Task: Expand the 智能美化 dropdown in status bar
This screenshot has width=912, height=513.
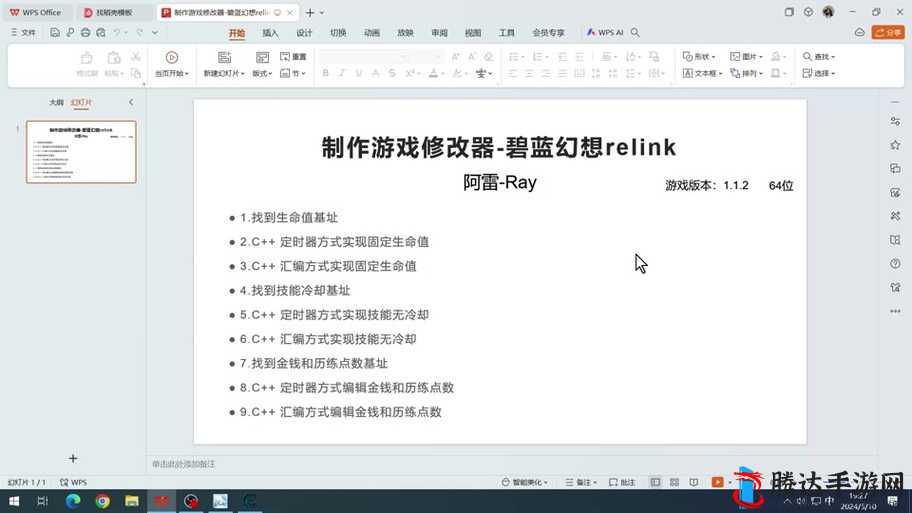Action: point(524,482)
